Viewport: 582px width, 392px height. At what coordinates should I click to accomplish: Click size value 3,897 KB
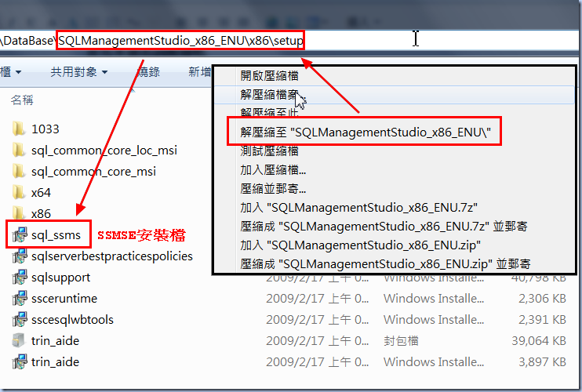[x=542, y=361]
